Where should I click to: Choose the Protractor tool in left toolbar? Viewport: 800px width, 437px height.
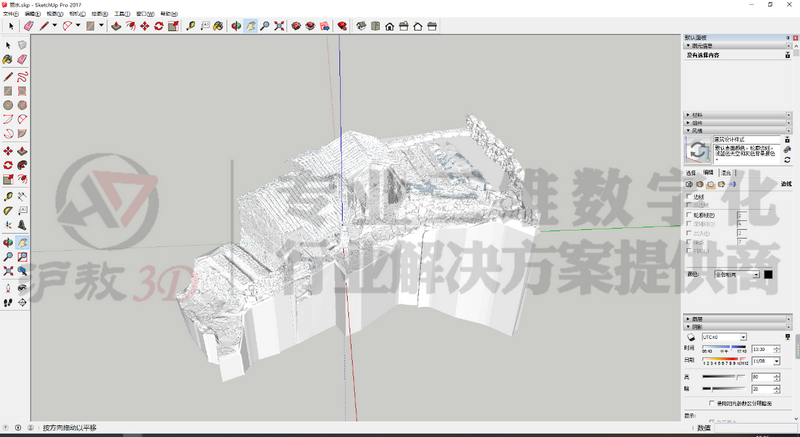point(8,211)
